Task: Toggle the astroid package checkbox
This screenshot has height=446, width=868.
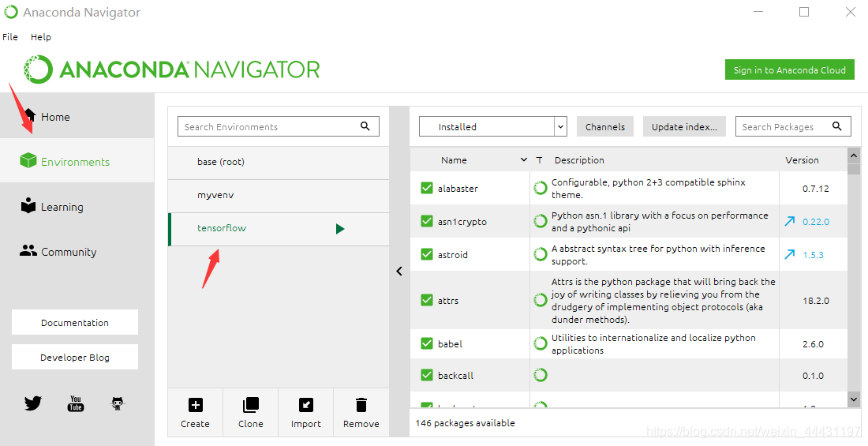Action: coord(427,254)
